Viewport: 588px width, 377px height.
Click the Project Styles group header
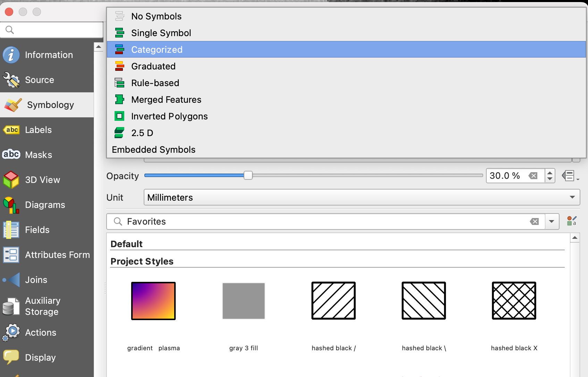tap(142, 261)
